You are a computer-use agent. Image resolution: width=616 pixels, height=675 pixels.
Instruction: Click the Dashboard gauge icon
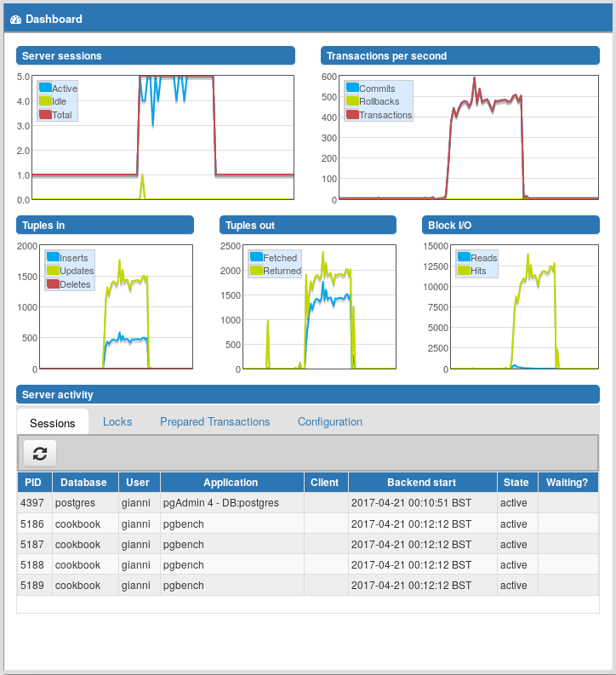[15, 20]
